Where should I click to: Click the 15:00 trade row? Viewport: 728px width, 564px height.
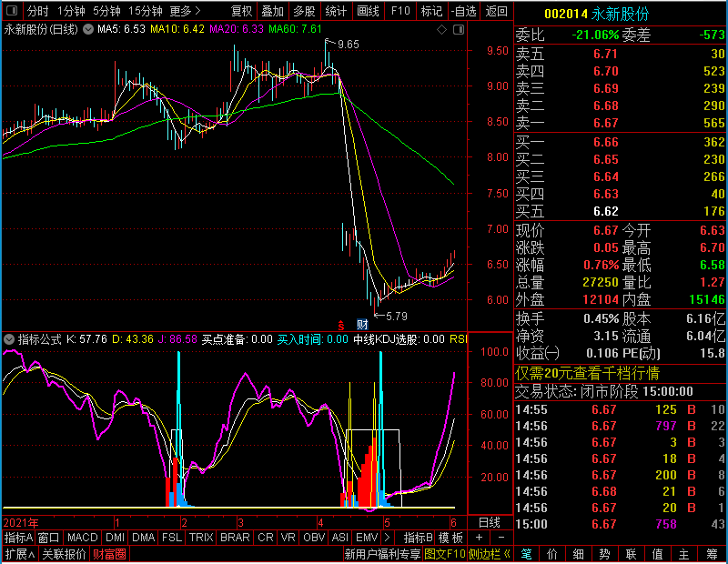tap(620, 525)
